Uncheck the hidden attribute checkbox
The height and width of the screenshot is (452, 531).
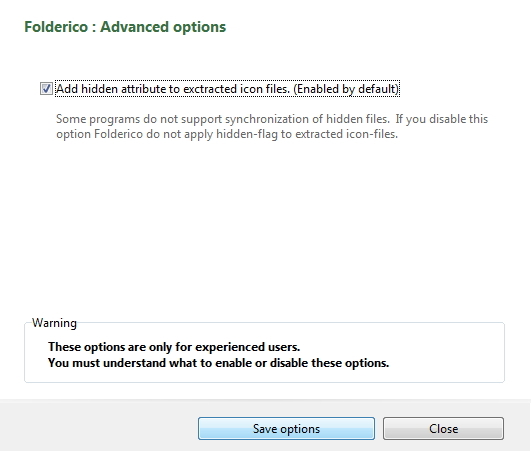click(x=46, y=89)
